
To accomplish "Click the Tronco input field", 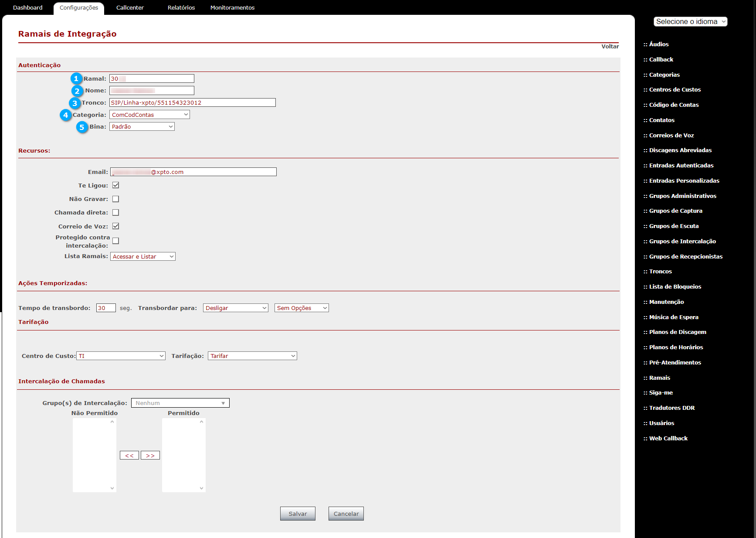I will click(x=193, y=102).
